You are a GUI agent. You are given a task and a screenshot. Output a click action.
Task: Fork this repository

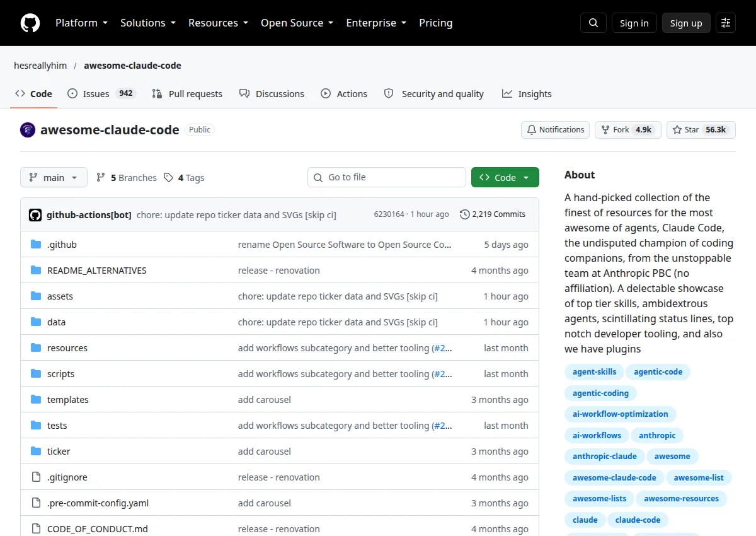627,130
